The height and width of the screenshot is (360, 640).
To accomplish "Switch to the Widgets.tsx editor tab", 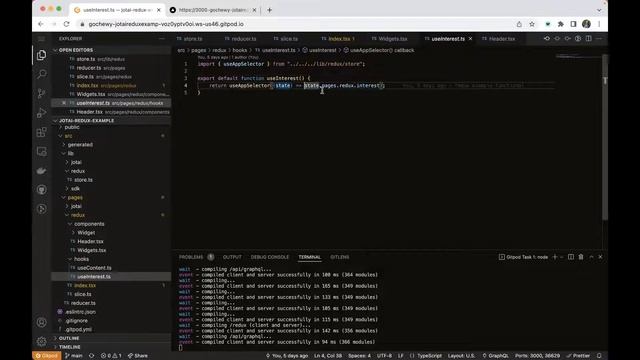I will (393, 39).
